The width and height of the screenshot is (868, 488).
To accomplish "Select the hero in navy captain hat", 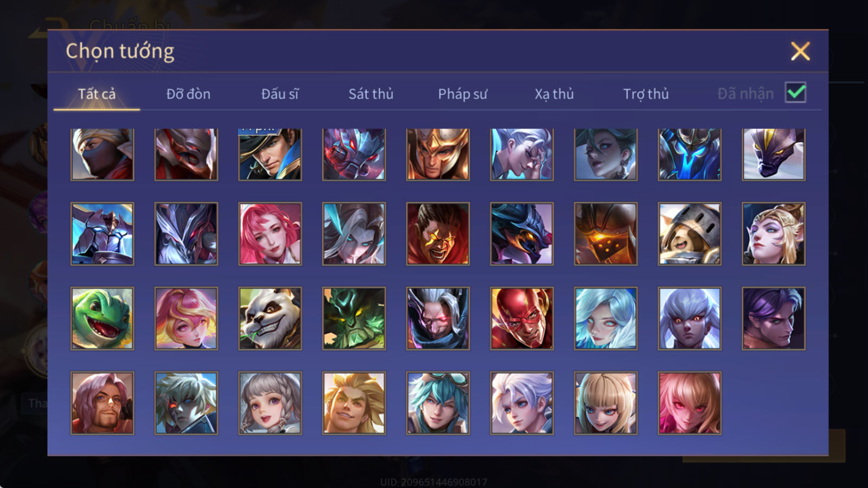I will pos(270,154).
